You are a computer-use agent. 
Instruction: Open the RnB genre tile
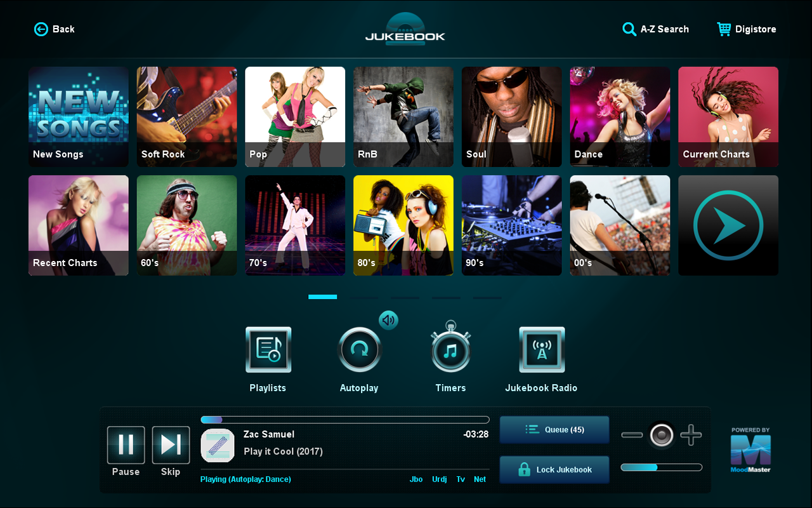tap(403, 117)
